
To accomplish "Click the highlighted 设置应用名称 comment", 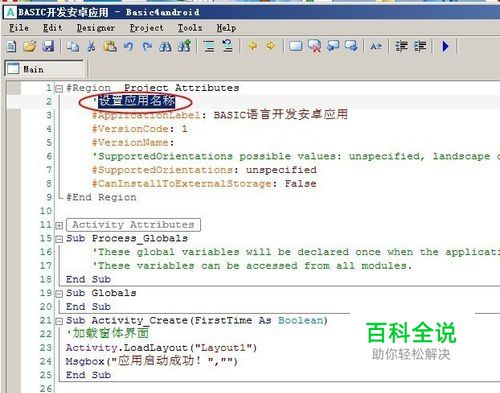I will pos(137,101).
